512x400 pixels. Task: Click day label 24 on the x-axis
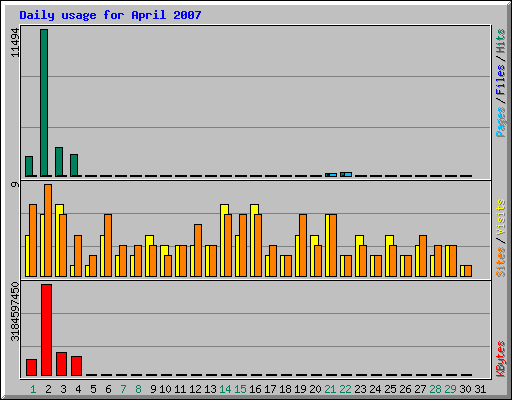point(375,389)
